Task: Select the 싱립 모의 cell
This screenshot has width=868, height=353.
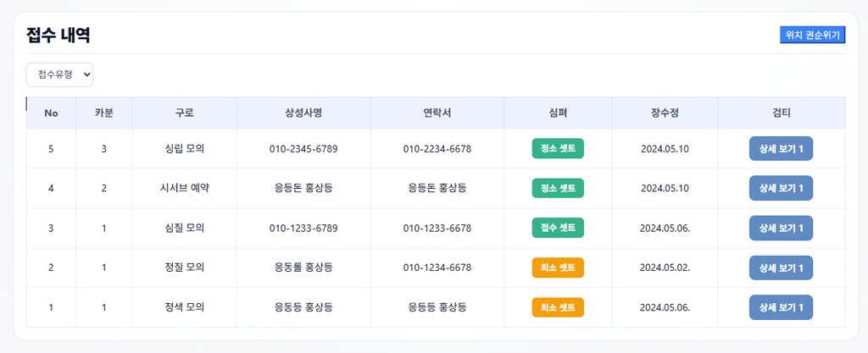Action: point(184,149)
